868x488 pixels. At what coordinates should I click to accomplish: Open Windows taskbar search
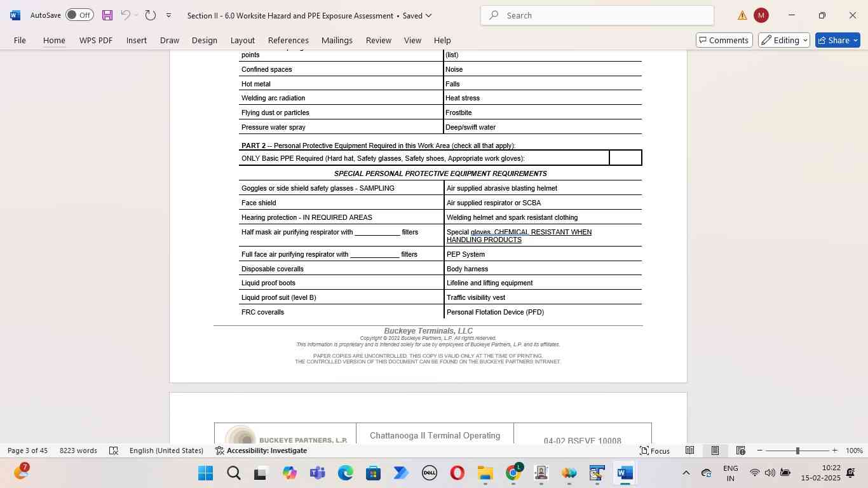[234, 473]
